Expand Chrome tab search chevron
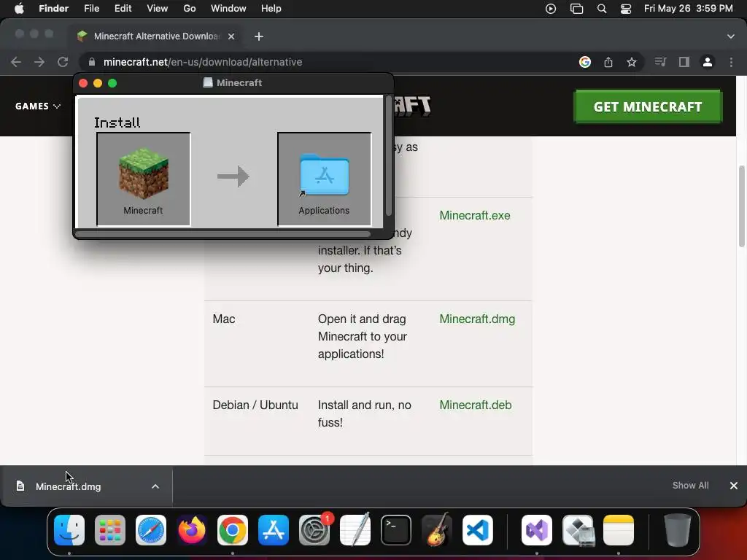The width and height of the screenshot is (747, 560). (x=731, y=36)
